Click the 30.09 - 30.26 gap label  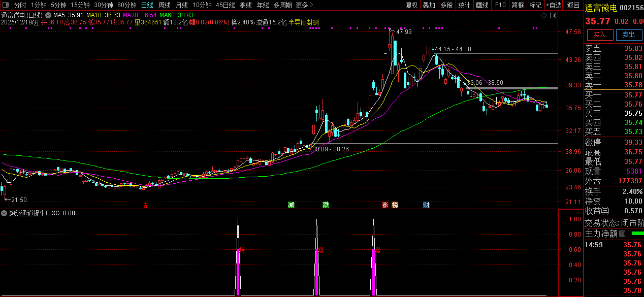click(331, 149)
